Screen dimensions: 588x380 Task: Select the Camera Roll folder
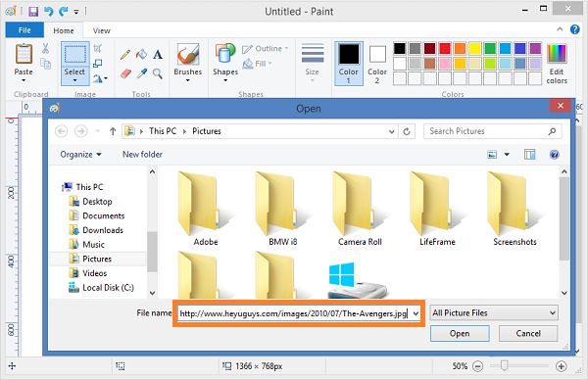point(360,210)
